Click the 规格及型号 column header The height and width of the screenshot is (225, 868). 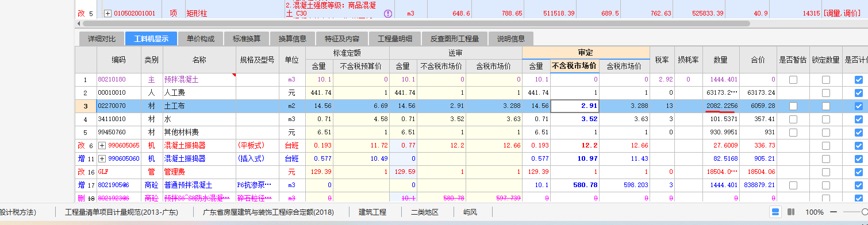257,60
